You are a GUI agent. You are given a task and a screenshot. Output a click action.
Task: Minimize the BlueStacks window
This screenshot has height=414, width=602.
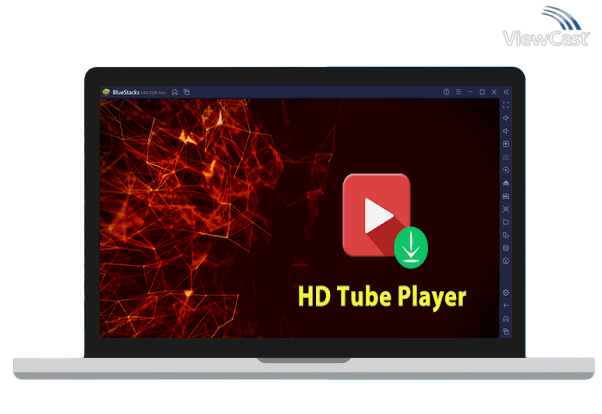pos(470,92)
